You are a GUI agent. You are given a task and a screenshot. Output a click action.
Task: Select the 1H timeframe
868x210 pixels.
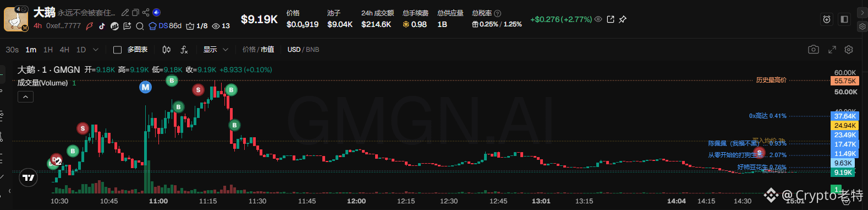tap(48, 50)
